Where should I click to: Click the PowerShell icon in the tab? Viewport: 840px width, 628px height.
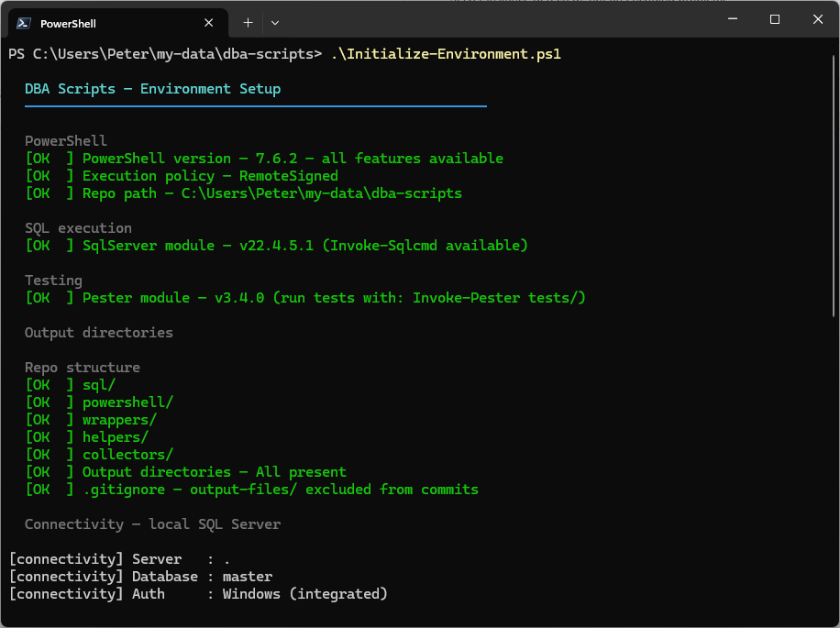click(x=24, y=23)
